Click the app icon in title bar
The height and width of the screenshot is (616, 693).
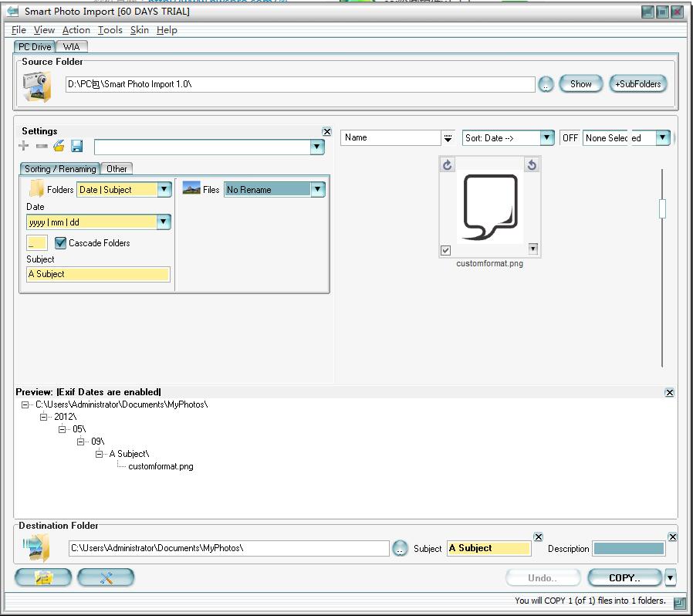pos(13,11)
